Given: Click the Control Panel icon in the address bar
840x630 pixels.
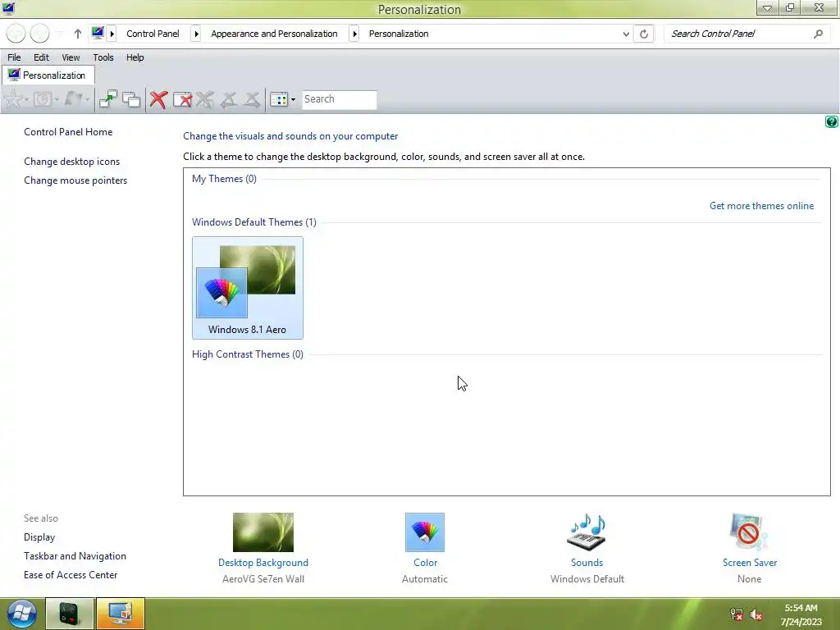Looking at the screenshot, I should (97, 33).
